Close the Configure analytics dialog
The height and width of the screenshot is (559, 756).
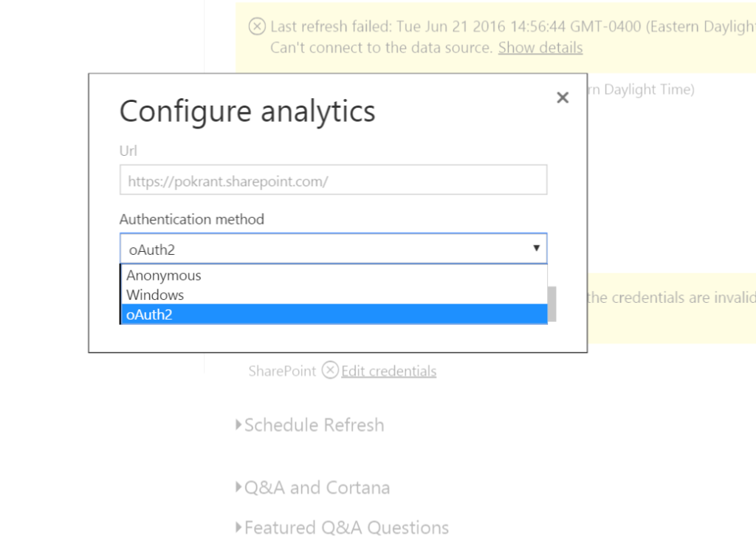tap(563, 97)
